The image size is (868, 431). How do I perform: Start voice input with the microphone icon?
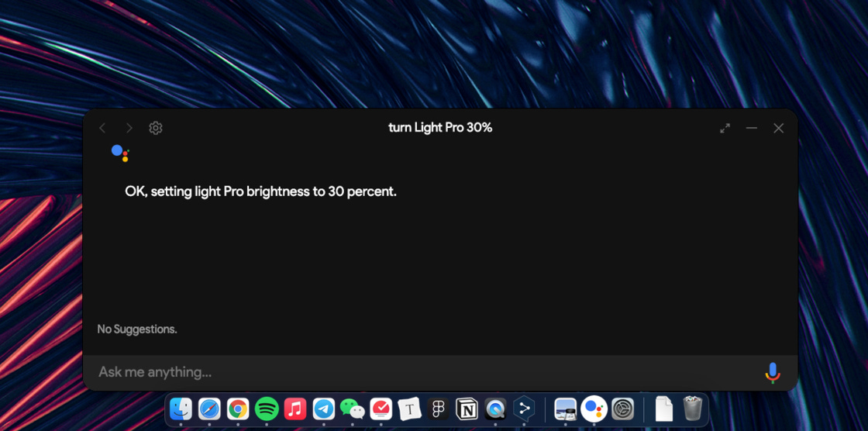773,373
